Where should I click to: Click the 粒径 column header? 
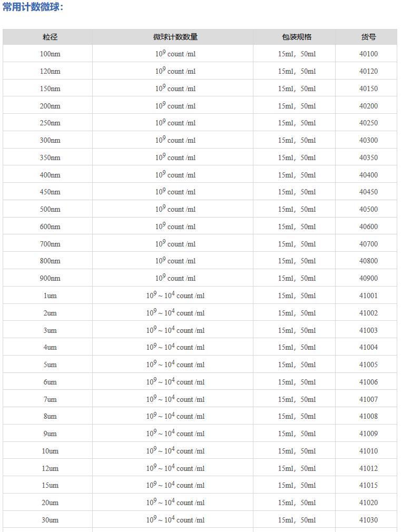click(50, 37)
